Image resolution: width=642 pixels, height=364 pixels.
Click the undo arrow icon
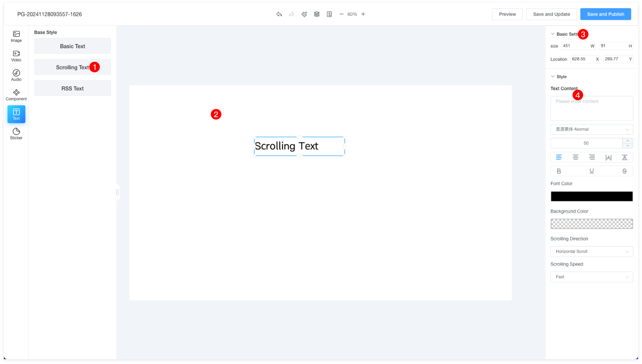coord(279,14)
